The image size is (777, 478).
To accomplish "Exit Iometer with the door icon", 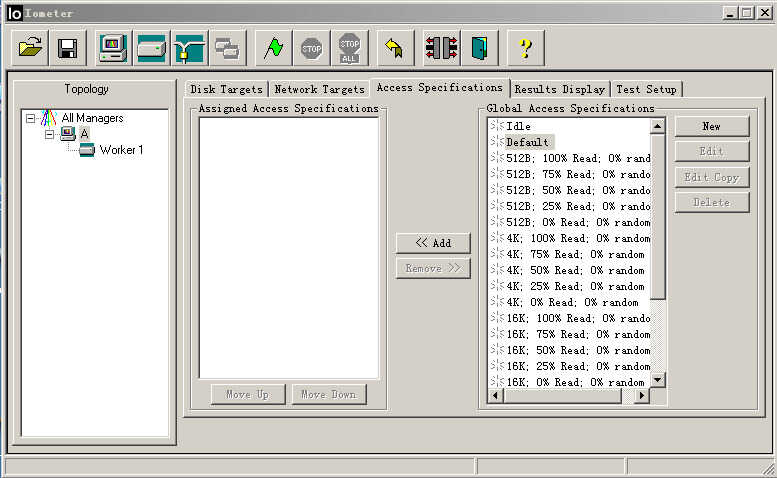I will [479, 48].
